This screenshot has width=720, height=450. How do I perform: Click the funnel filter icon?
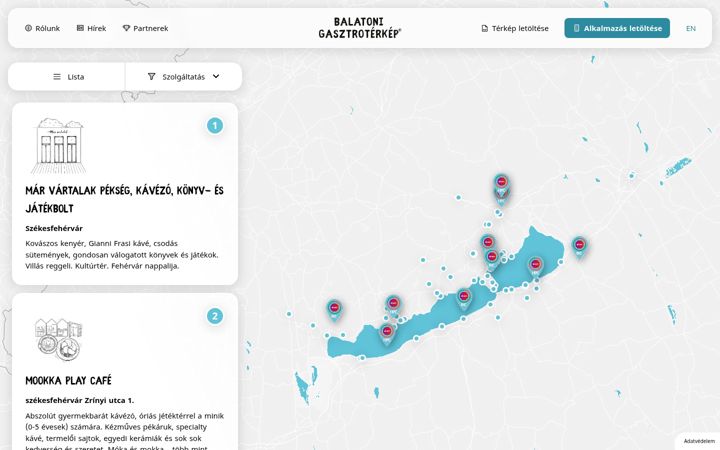(152, 76)
